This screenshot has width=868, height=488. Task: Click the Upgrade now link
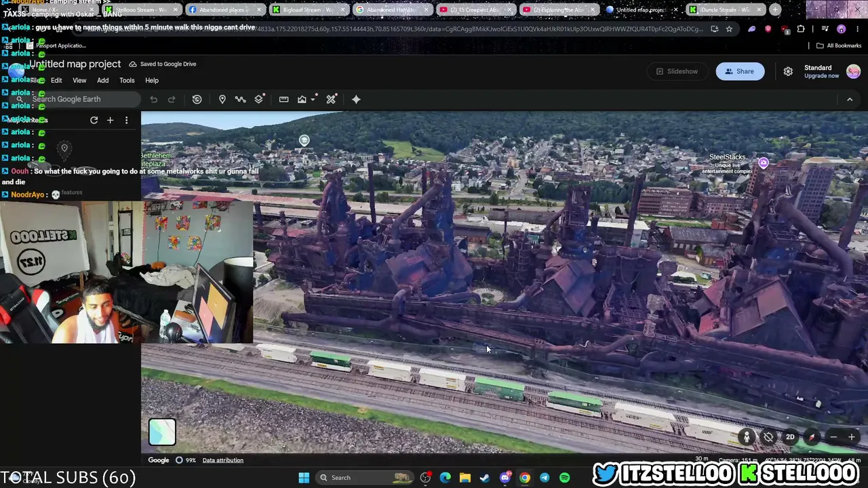pos(821,76)
